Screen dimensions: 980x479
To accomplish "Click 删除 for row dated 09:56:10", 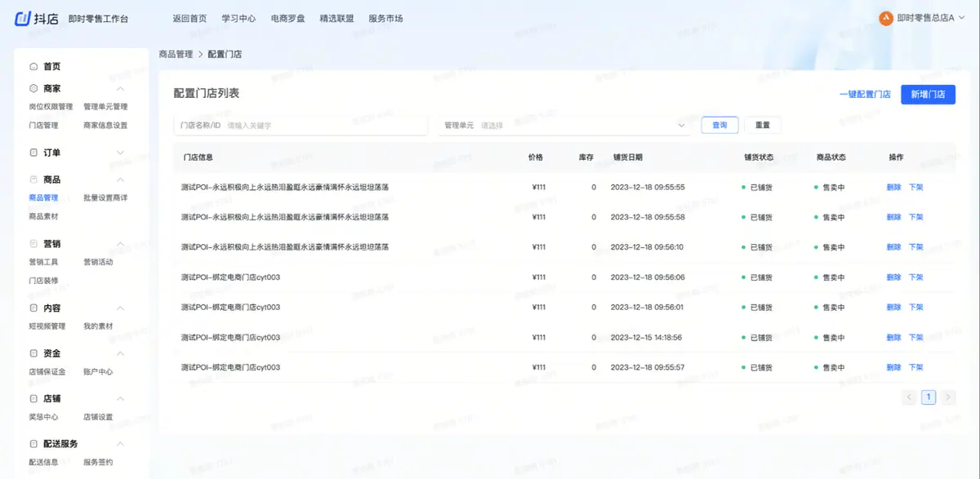I will pyautogui.click(x=894, y=247).
